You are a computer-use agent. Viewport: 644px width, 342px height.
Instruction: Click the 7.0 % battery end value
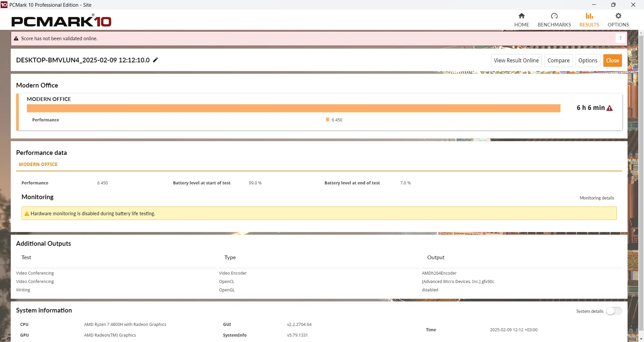[405, 183]
